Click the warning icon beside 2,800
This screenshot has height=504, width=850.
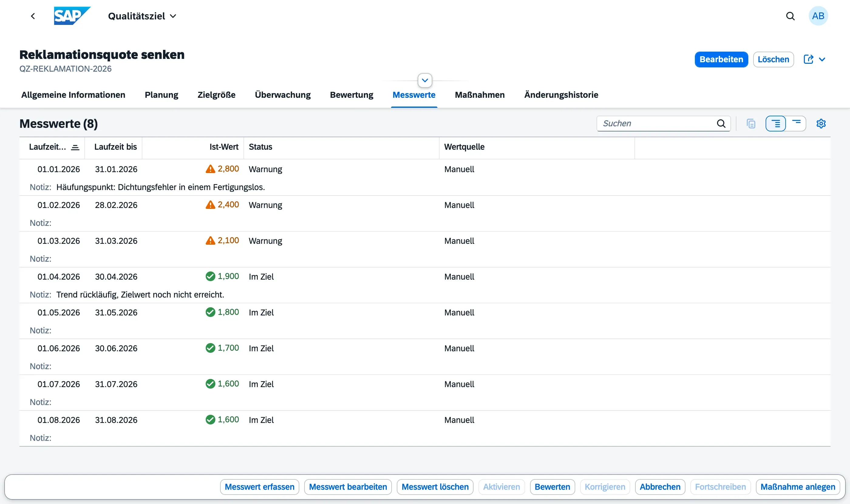pos(210,169)
